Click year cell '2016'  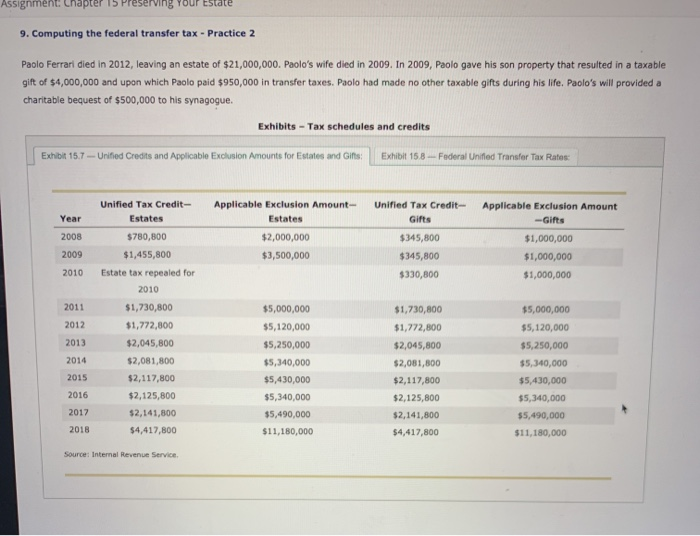click(78, 395)
